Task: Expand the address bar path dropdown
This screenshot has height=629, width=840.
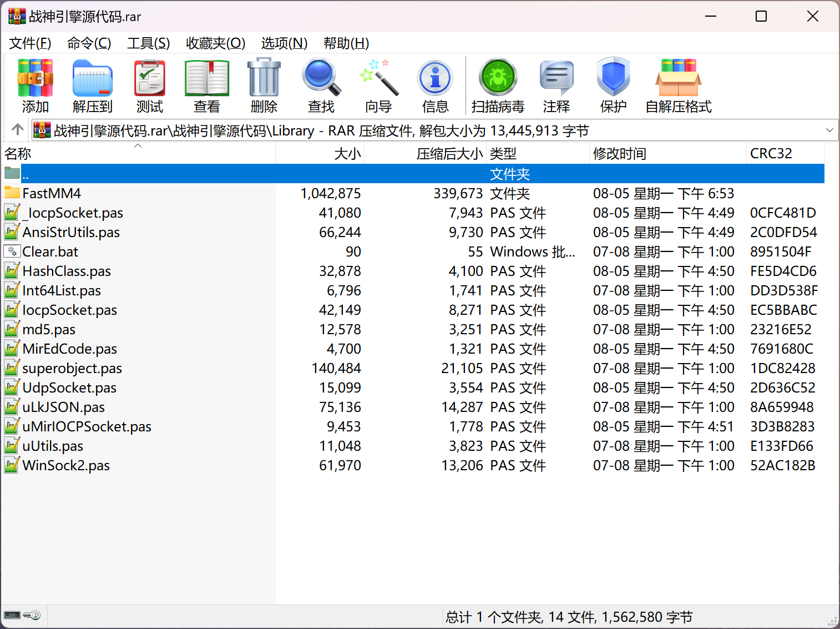Action: click(x=829, y=130)
